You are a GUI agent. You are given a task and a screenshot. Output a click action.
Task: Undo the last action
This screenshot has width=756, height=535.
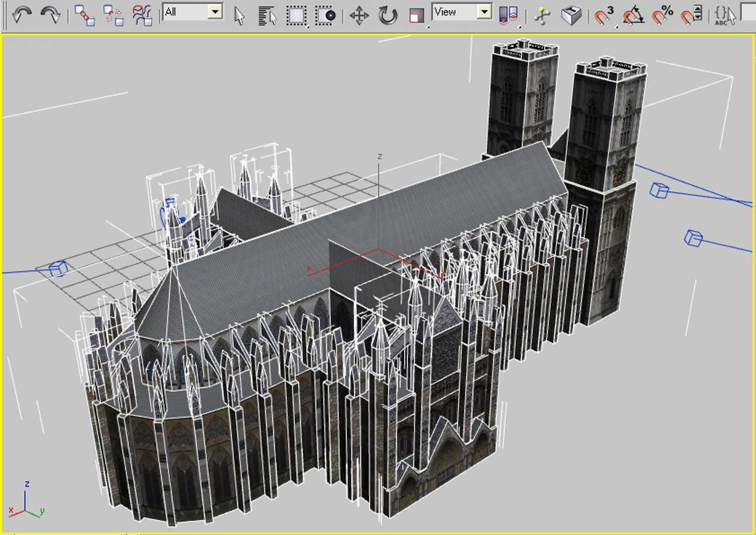(22, 15)
